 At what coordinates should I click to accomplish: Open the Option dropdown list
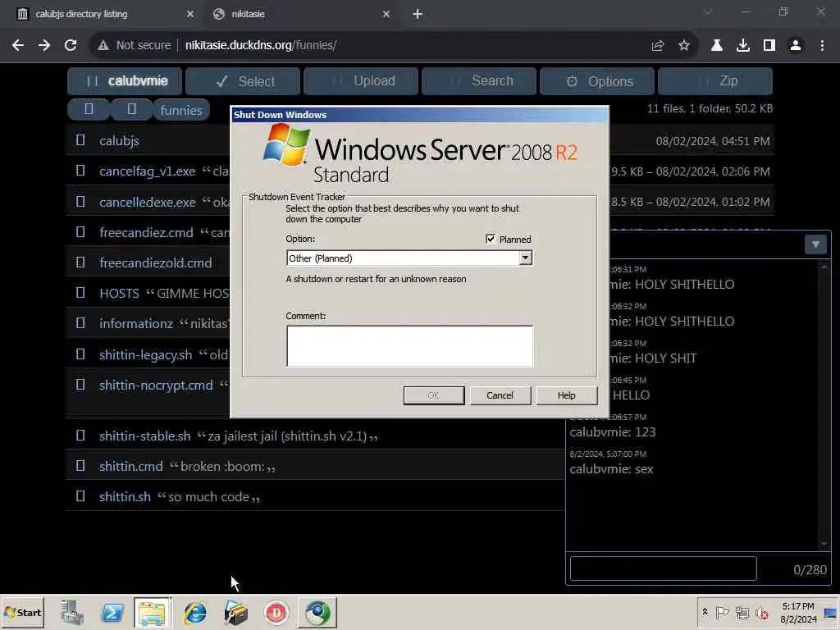click(x=525, y=258)
